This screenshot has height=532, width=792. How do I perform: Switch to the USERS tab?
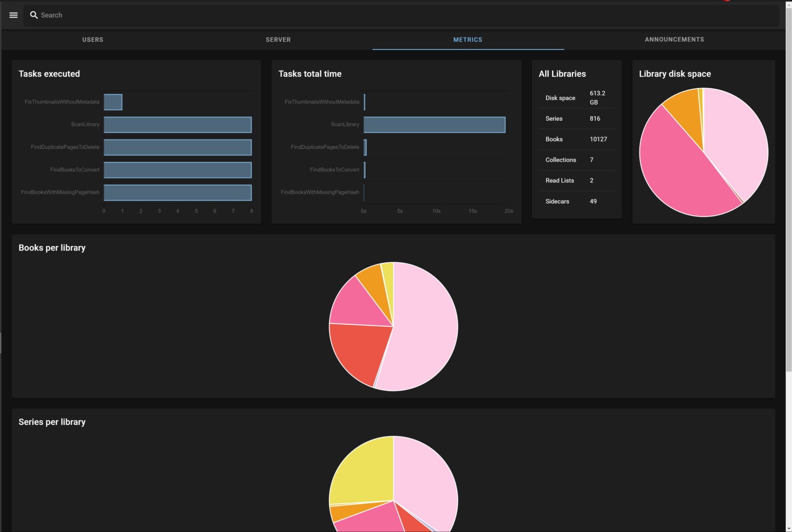[x=93, y=39]
